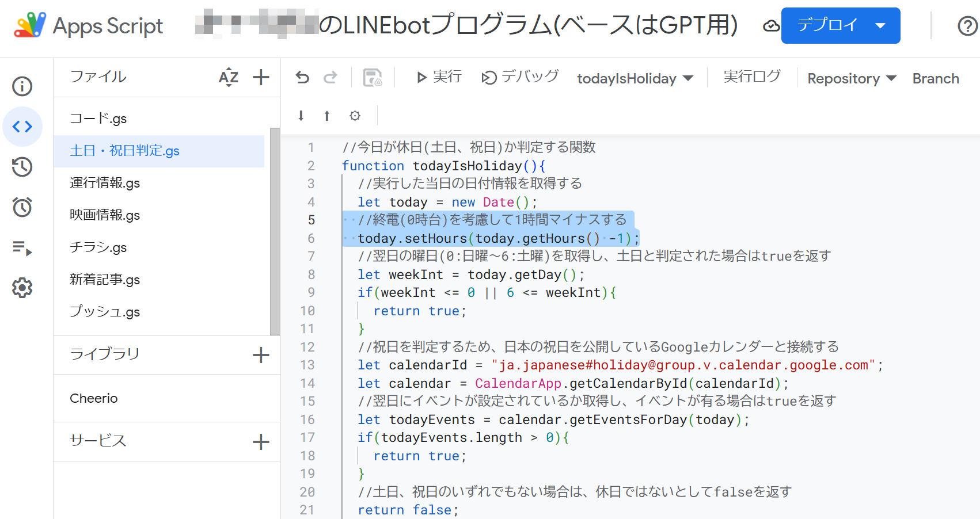Undo the last code edit
This screenshot has width=980, height=519.
pyautogui.click(x=302, y=77)
